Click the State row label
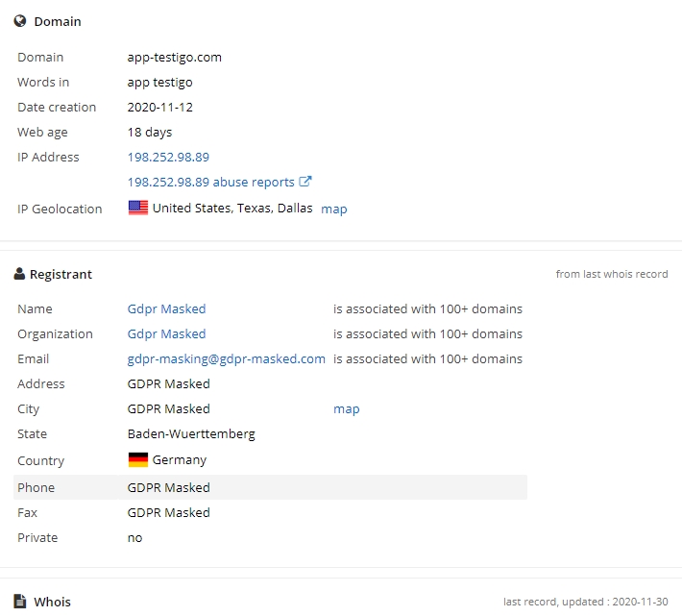682x616 pixels. 33,434
